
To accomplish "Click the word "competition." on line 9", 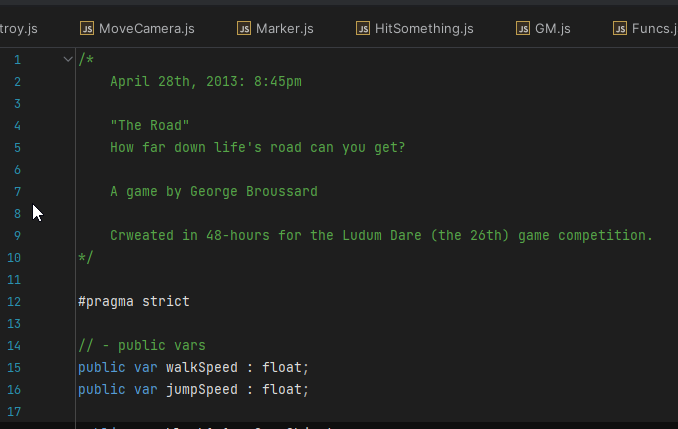I will pyautogui.click(x=605, y=235).
